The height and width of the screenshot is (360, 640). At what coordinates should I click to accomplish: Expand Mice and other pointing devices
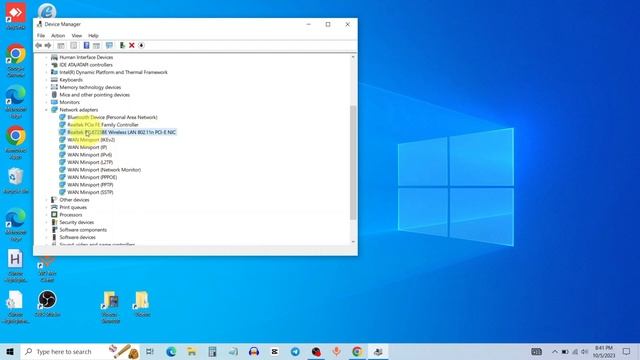pyautogui.click(x=47, y=95)
